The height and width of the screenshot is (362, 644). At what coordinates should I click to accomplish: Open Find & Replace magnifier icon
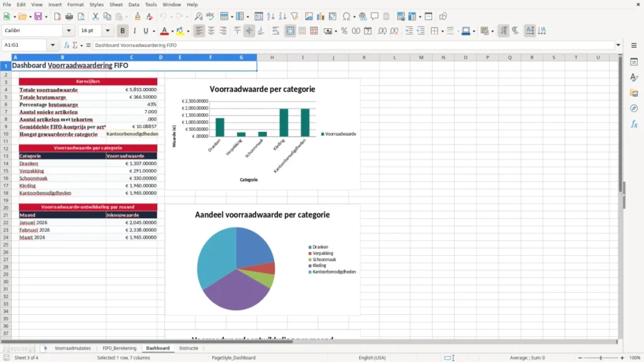coord(198,16)
